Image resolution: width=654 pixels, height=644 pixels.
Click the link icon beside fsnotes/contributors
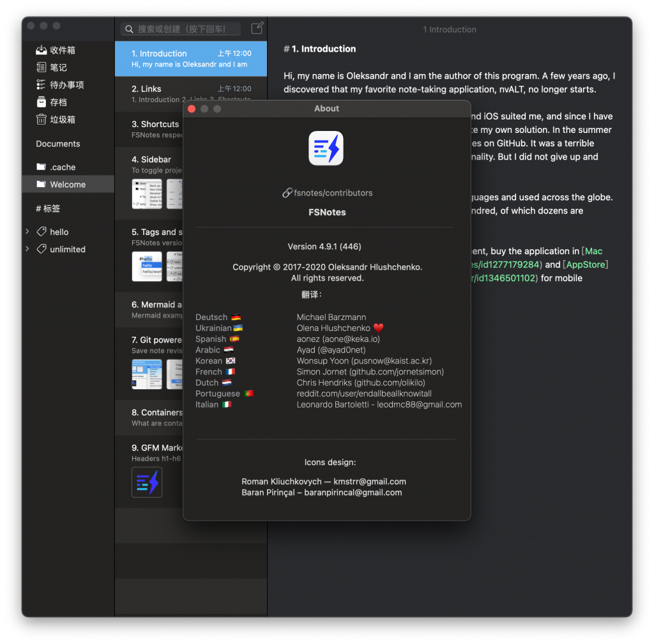287,193
